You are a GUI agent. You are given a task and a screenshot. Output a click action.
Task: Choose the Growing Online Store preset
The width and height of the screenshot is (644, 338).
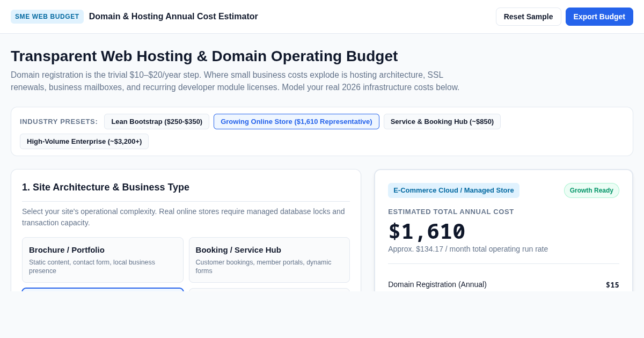click(296, 121)
